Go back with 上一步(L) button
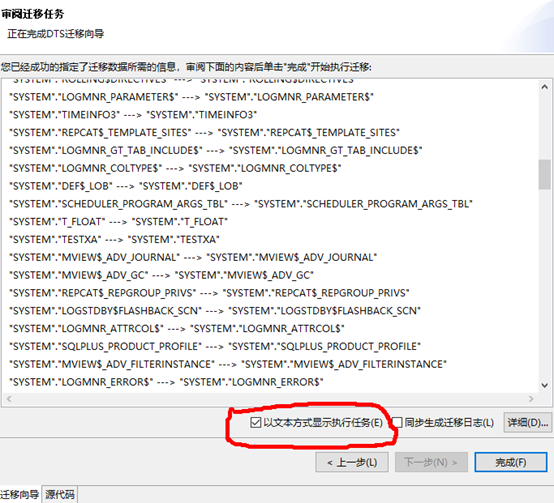This screenshot has width=554, height=503. pyautogui.click(x=352, y=462)
